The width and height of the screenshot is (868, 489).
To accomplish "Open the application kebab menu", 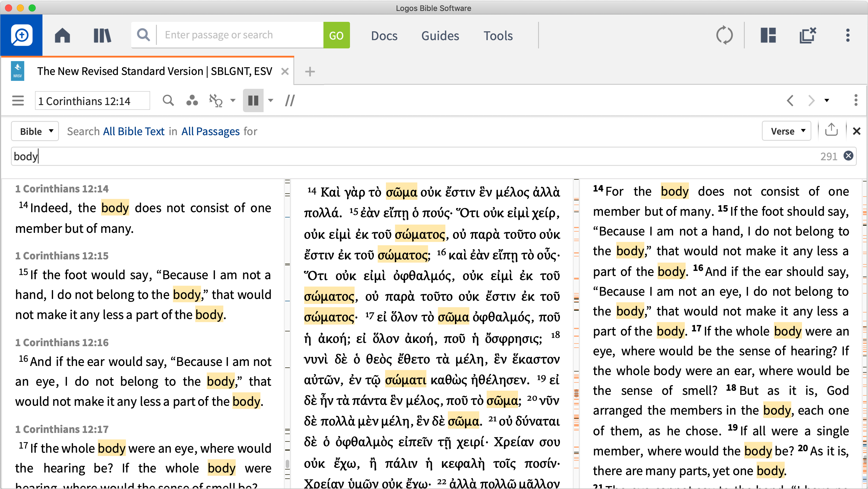I will point(848,35).
